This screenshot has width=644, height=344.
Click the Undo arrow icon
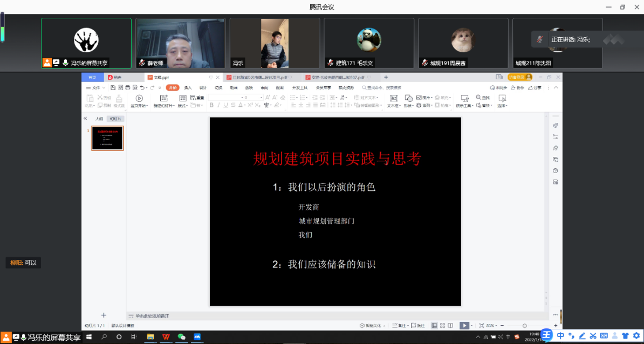click(142, 87)
